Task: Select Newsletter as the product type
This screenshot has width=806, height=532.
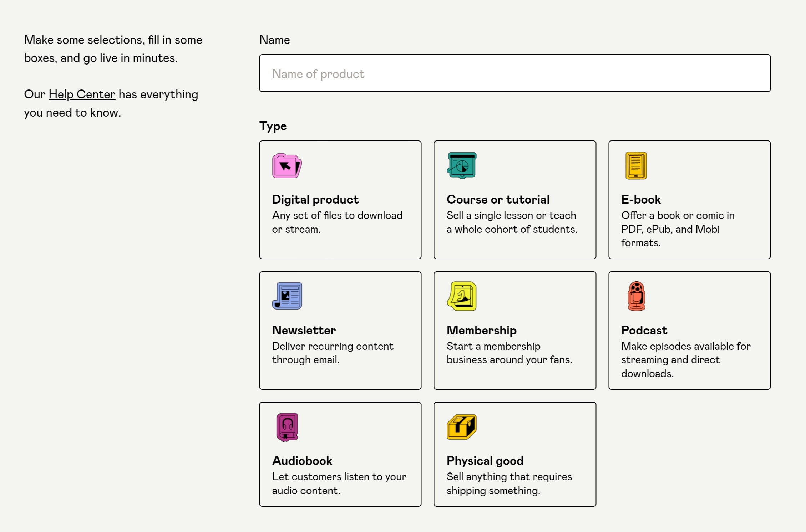Action: pyautogui.click(x=304, y=330)
